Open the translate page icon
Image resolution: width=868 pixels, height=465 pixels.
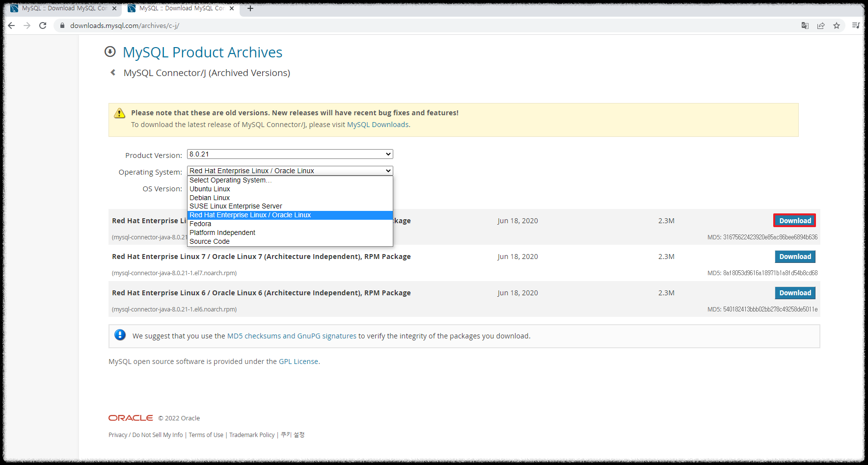(x=805, y=26)
